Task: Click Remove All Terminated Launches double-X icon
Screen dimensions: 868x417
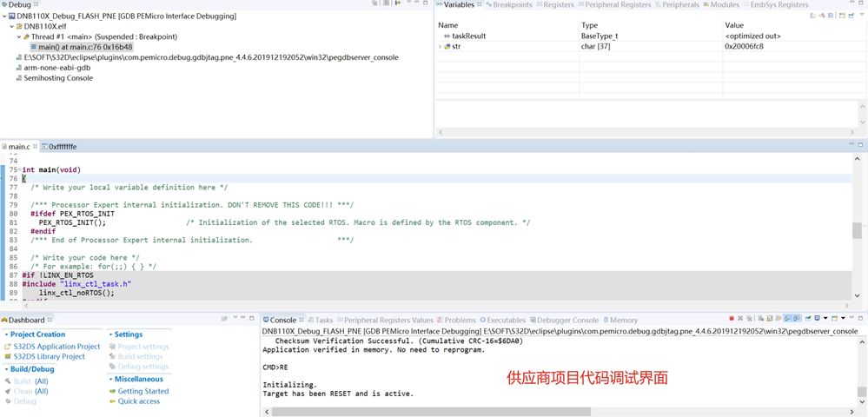Action: (x=750, y=319)
